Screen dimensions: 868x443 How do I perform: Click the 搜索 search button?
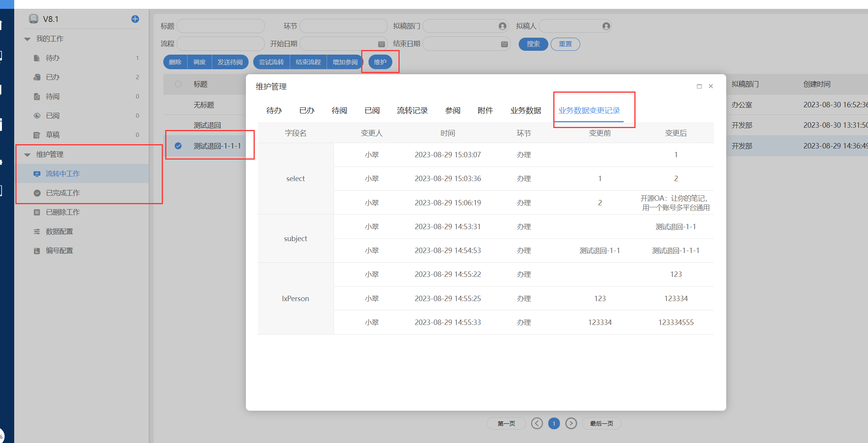click(533, 44)
